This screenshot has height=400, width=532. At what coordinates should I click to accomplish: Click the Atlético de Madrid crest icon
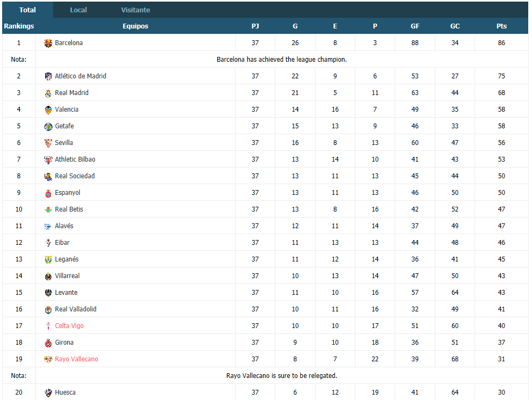(48, 76)
